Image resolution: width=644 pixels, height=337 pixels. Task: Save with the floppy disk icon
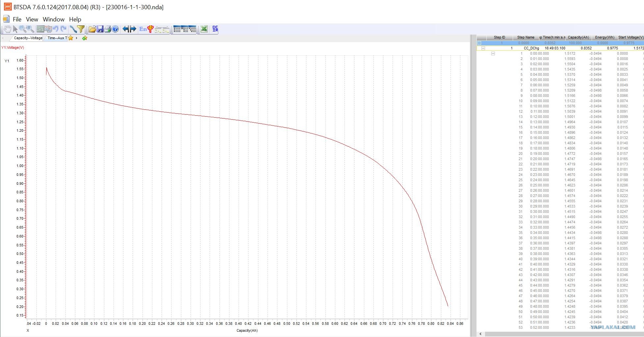click(x=100, y=29)
